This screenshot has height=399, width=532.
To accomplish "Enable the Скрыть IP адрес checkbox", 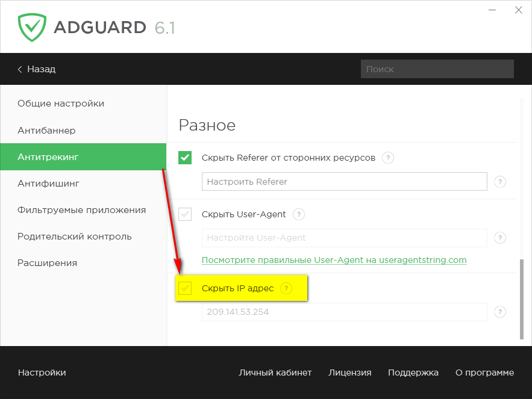I will click(185, 288).
